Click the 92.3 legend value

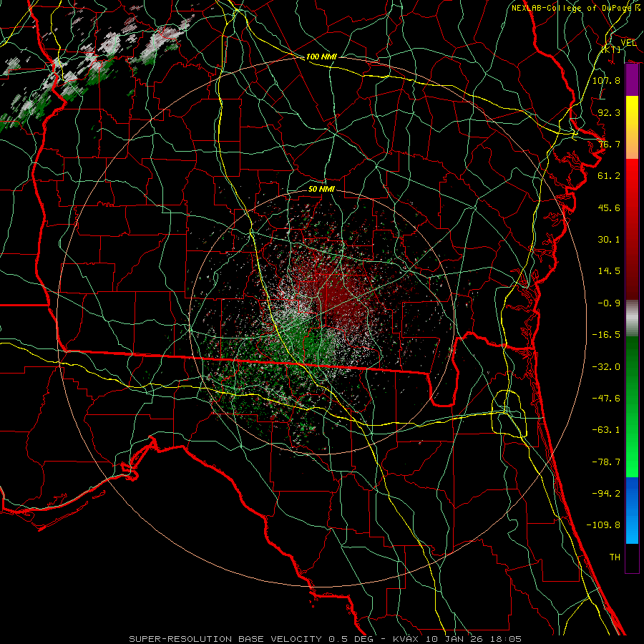609,112
